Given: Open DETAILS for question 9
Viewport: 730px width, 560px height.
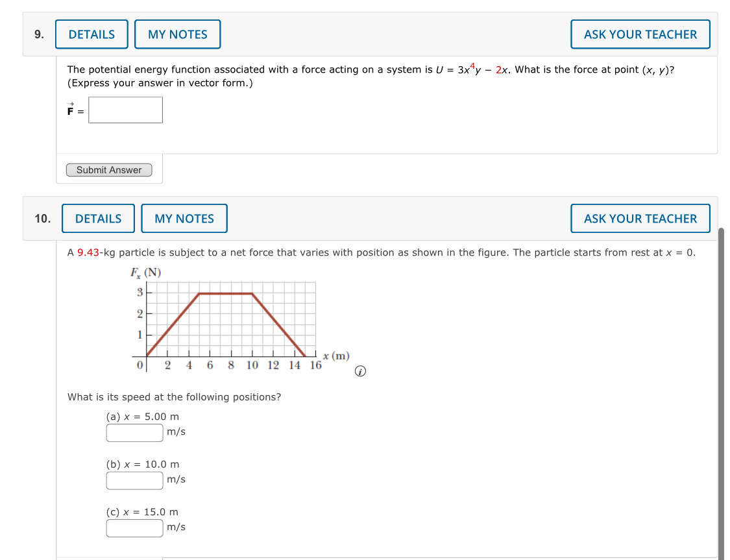Looking at the screenshot, I should pyautogui.click(x=91, y=34).
